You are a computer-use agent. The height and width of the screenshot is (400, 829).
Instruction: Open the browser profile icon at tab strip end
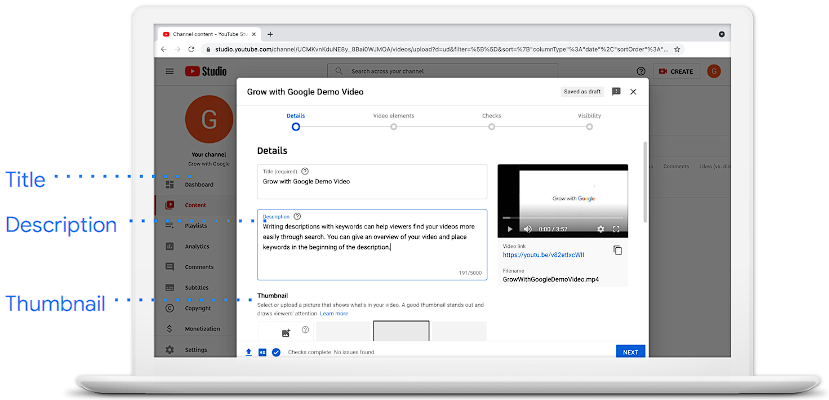(x=722, y=34)
